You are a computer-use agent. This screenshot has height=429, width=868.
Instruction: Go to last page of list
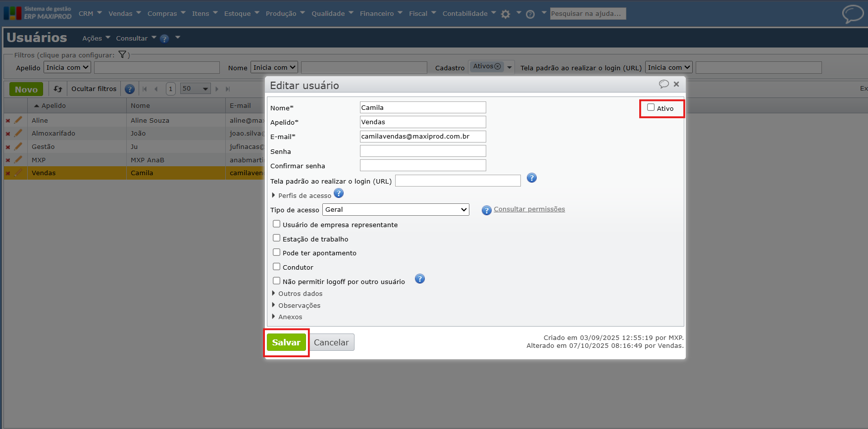[228, 89]
